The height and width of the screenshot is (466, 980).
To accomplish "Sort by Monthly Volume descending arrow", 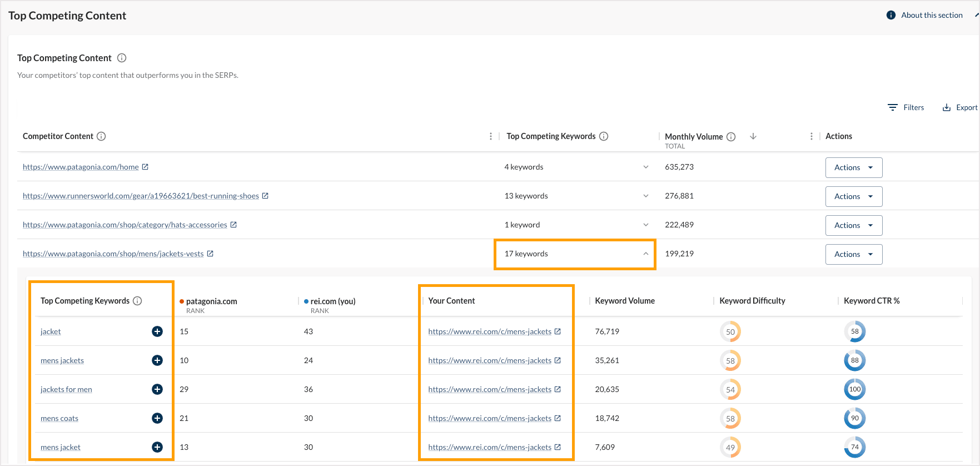I will [753, 136].
